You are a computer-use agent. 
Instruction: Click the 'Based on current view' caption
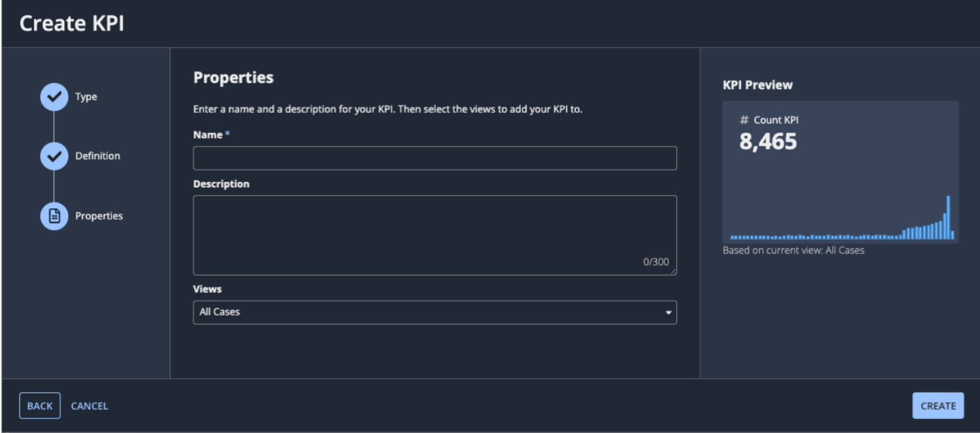point(793,250)
